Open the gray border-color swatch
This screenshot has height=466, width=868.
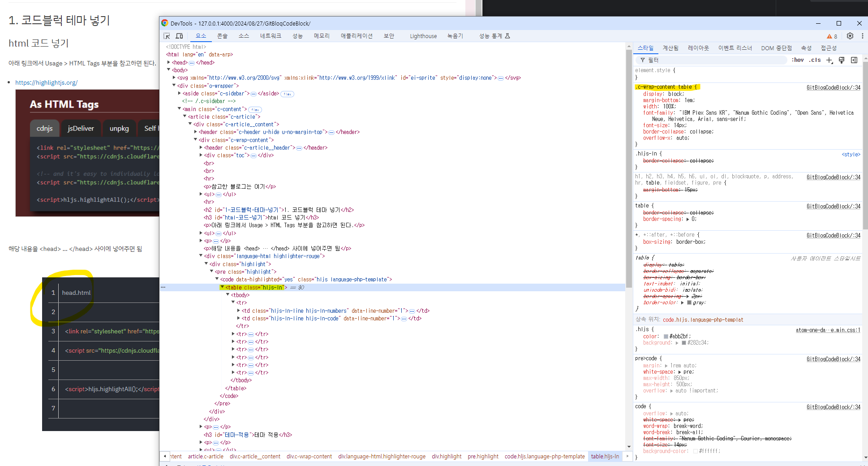[x=689, y=303]
